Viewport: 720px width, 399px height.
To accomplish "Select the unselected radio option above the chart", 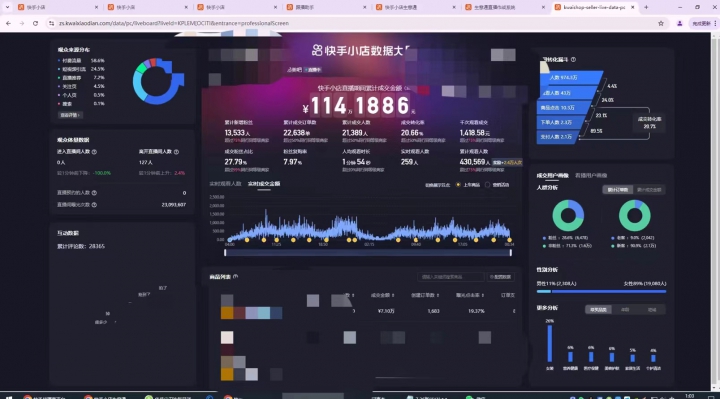I will coord(487,185).
